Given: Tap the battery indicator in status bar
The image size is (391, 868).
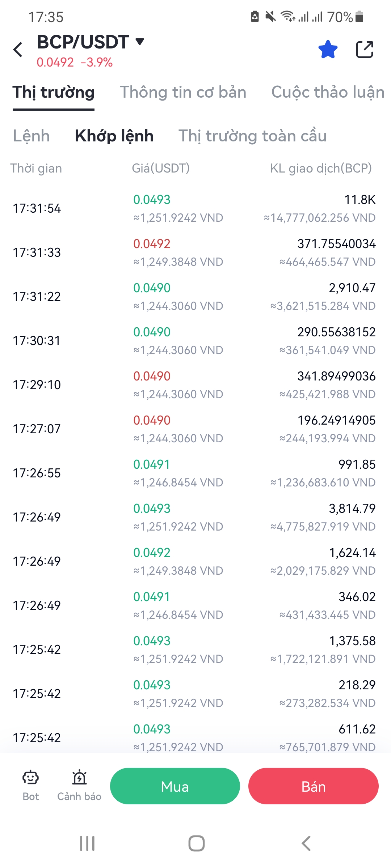Looking at the screenshot, I should click(360, 17).
